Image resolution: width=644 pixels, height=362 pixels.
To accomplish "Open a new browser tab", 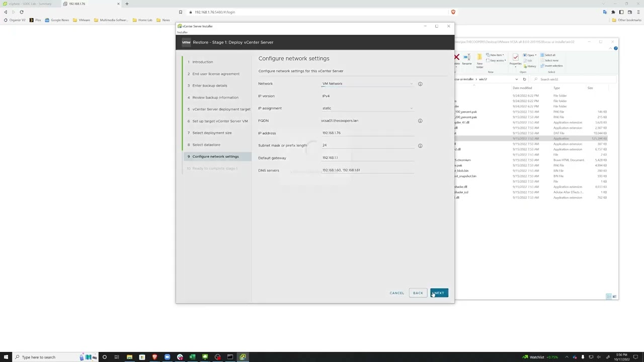I will pos(127,4).
